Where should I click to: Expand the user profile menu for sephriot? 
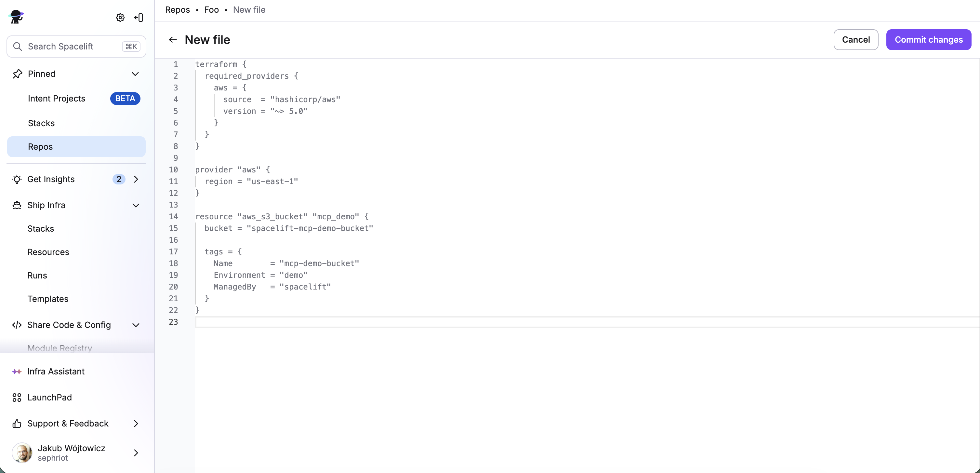pos(136,453)
